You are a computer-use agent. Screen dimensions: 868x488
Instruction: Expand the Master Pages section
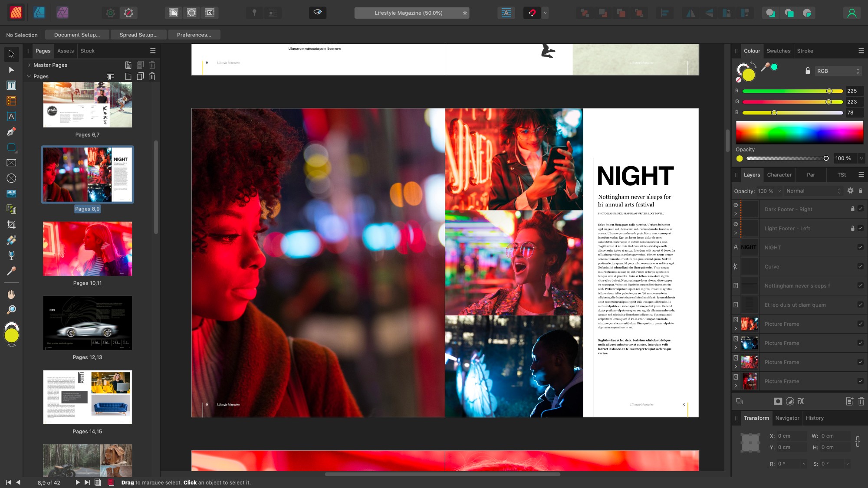[29, 65]
